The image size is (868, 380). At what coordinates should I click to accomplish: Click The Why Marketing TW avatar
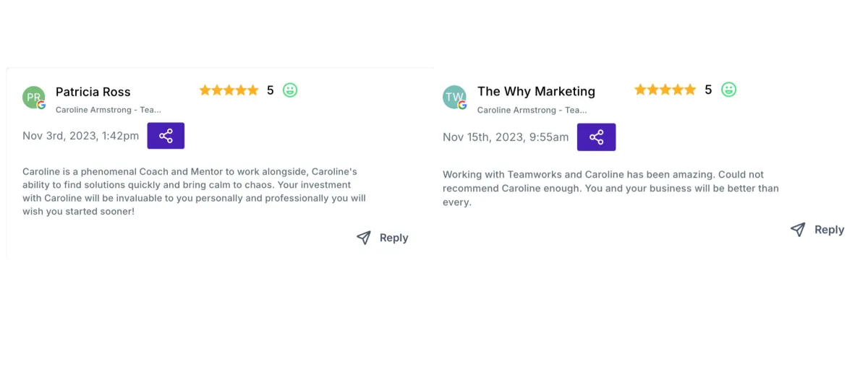454,98
